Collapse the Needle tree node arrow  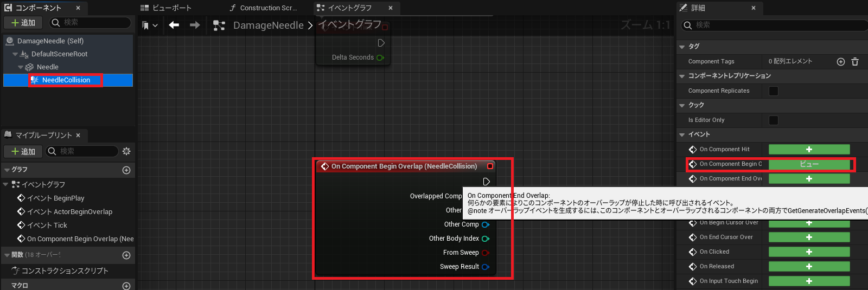[21, 67]
